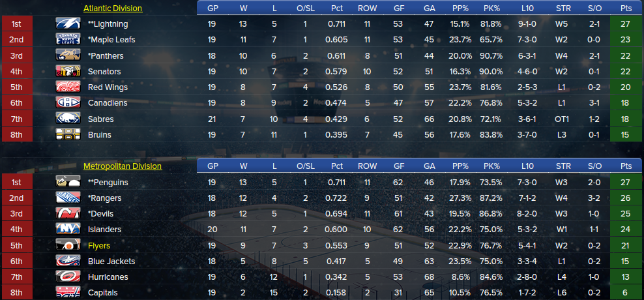The height and width of the screenshot is (300, 644).
Task: Select the Islanders team logo
Action: pos(68,230)
